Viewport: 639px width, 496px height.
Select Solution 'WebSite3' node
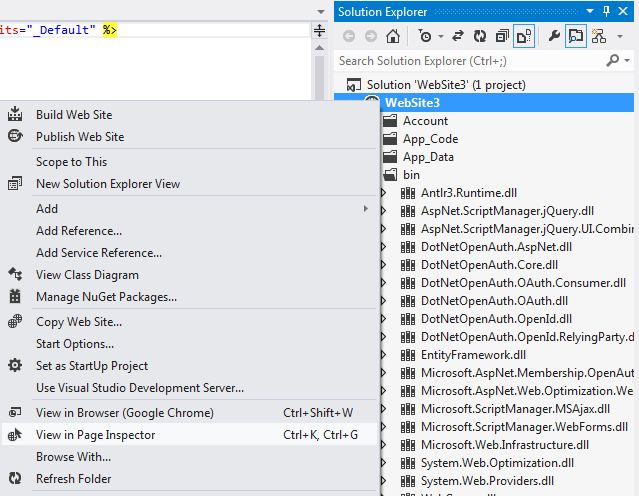click(446, 85)
